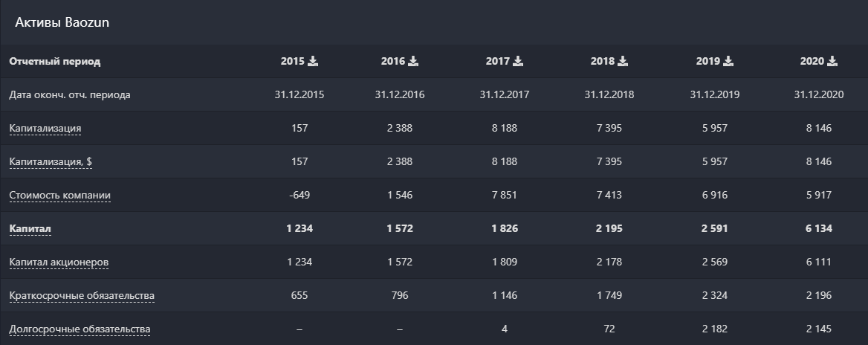Select the bold Капитал row label
Screen dimensions: 868x345
30,229
